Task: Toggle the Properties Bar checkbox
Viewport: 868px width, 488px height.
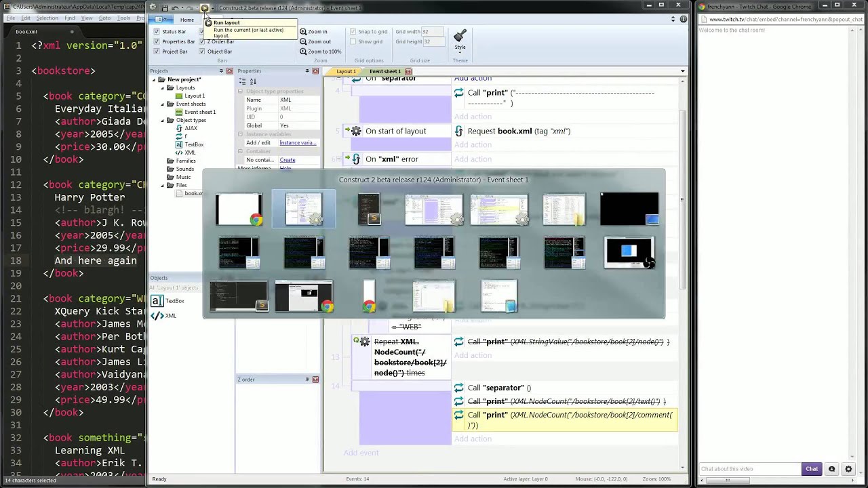Action: click(157, 41)
